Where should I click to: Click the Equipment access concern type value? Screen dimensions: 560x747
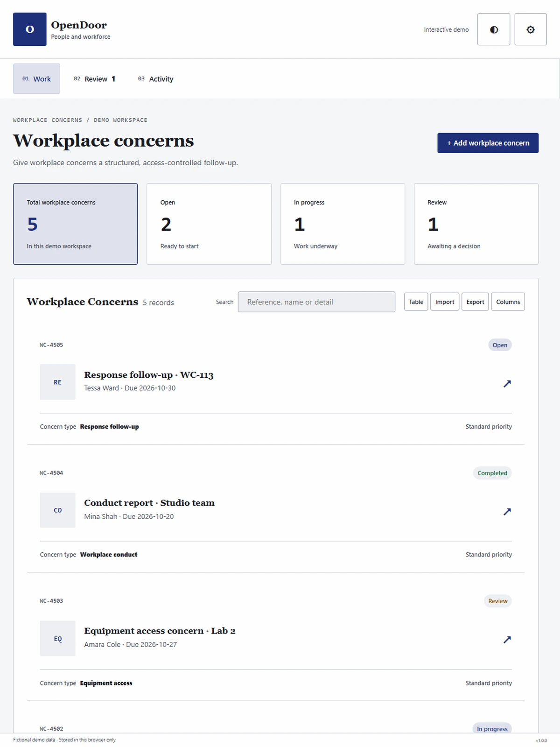pyautogui.click(x=106, y=683)
